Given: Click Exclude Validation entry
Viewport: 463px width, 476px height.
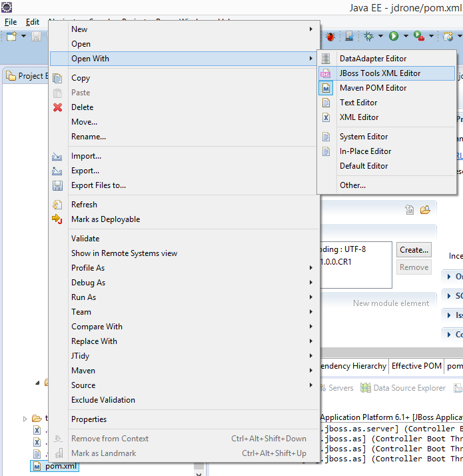Looking at the screenshot, I should point(184,400).
